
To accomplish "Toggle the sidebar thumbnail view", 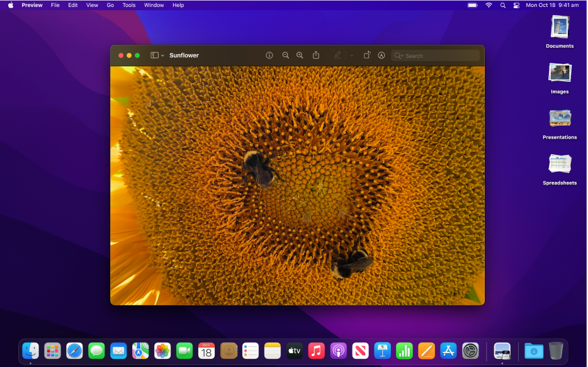I will (x=153, y=55).
